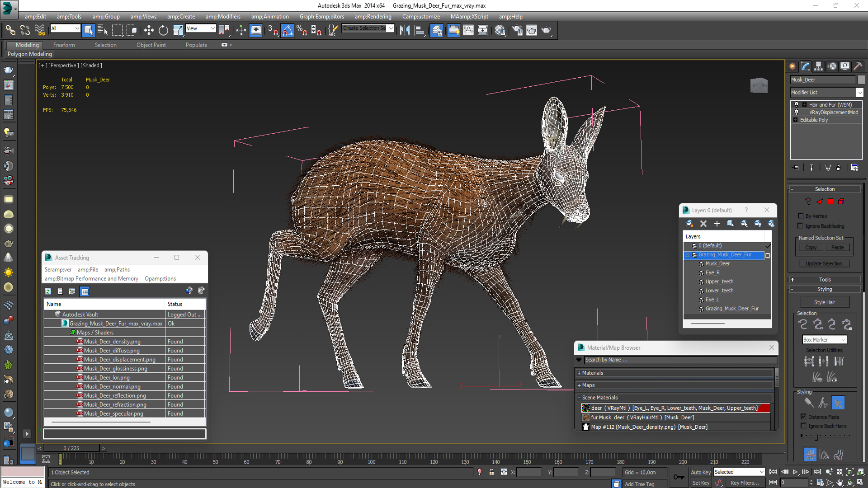Toggle Grazing_Musk_Deer_Fur layer box
The width and height of the screenshot is (868, 488).
(768, 255)
